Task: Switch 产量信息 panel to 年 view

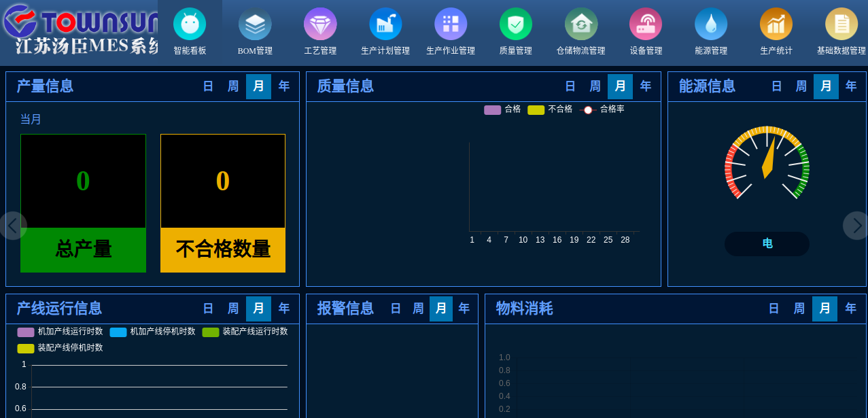Action: [283, 86]
